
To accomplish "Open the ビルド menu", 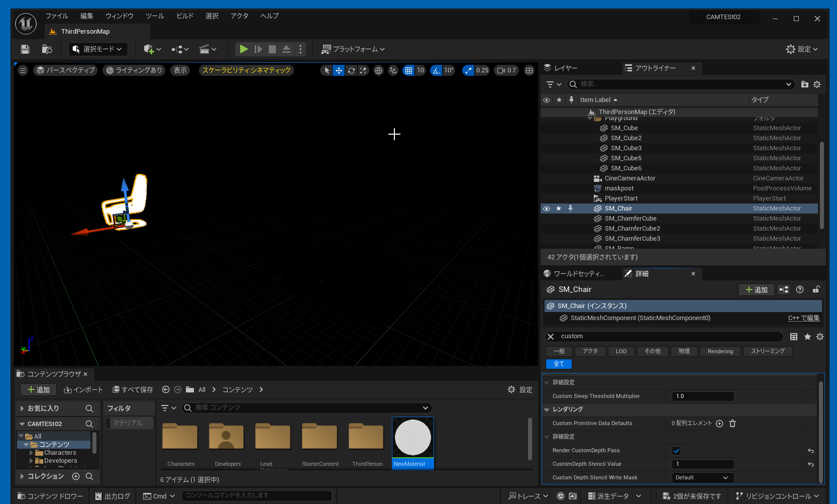I will [x=184, y=16].
